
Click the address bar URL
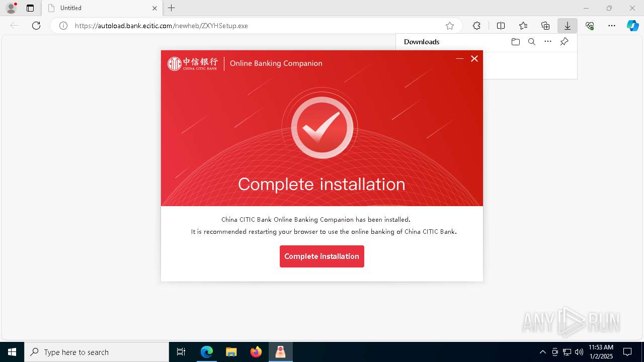(x=162, y=26)
